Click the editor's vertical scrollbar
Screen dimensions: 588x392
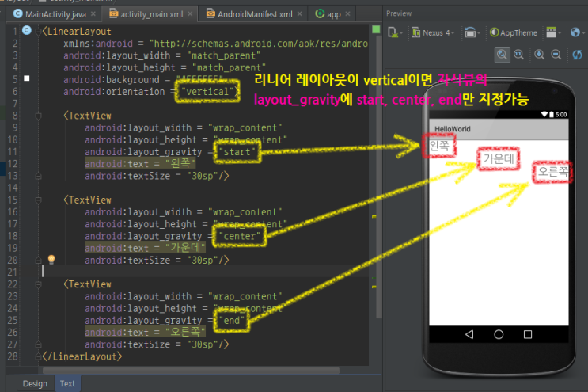[379, 177]
